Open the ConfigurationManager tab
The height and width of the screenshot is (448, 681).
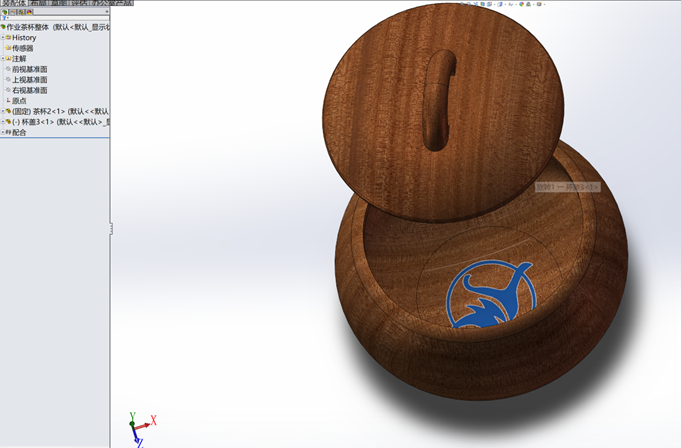21,12
